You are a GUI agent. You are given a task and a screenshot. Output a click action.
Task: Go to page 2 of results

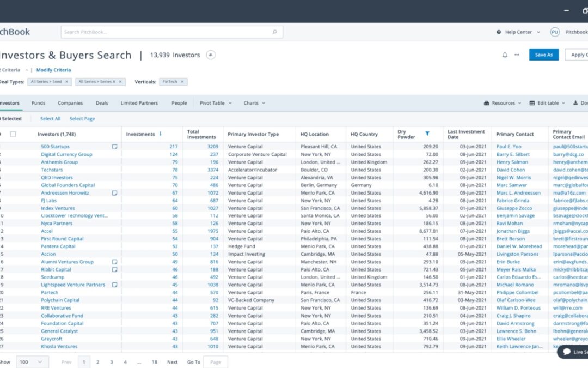tap(98, 362)
